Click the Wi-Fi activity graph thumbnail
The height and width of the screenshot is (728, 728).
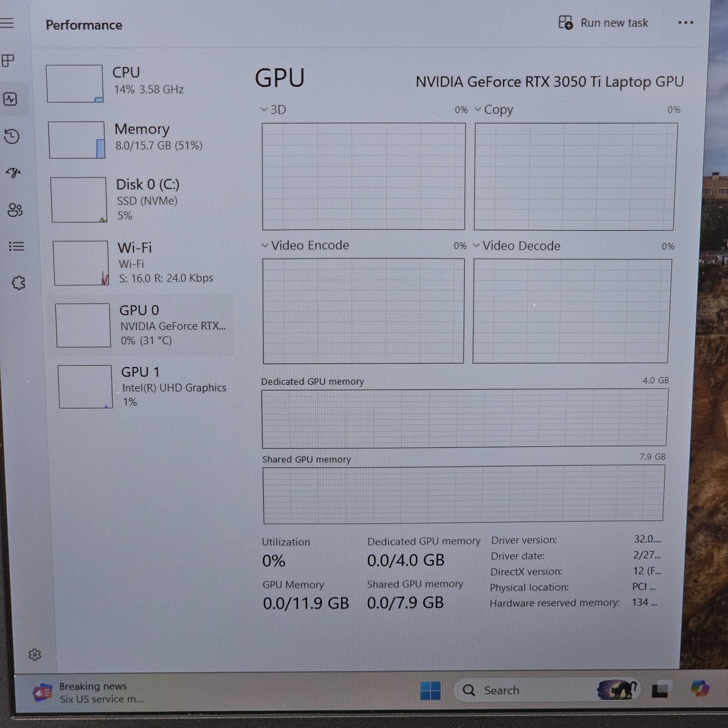82,262
